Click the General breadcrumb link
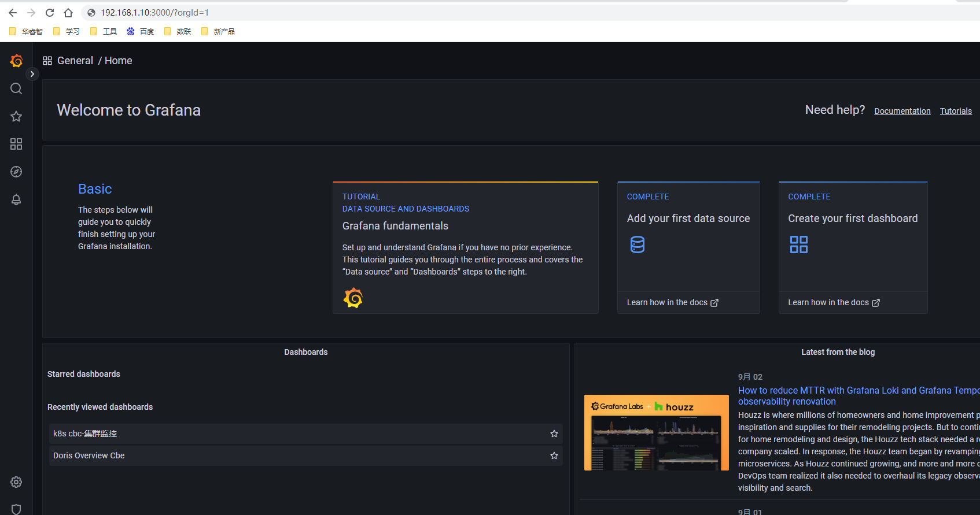 click(x=75, y=61)
